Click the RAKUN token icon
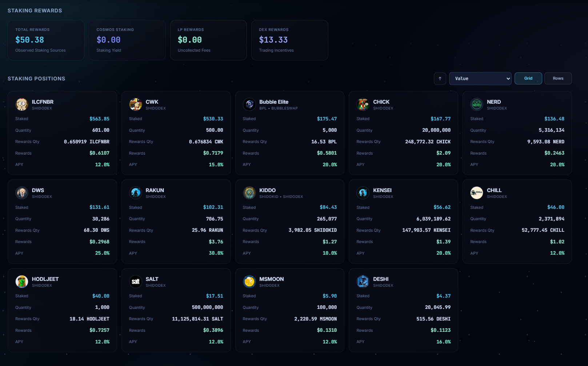588x366 pixels. (x=135, y=193)
